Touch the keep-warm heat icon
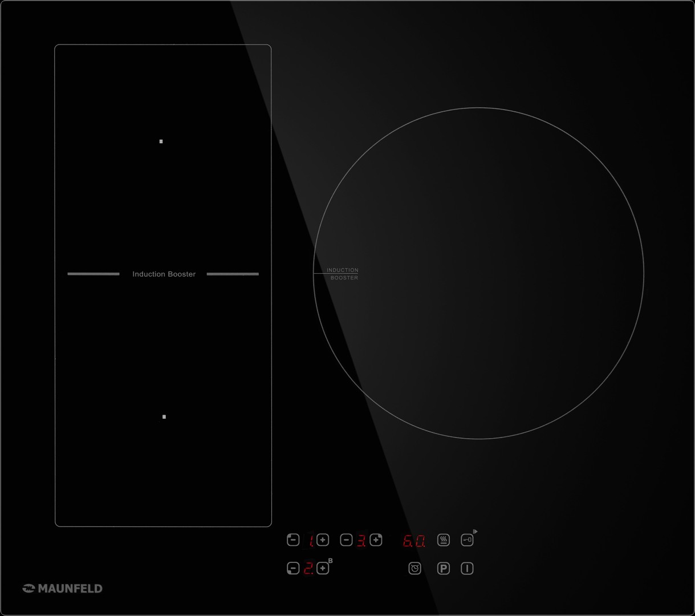The width and height of the screenshot is (695, 616). pos(443,540)
